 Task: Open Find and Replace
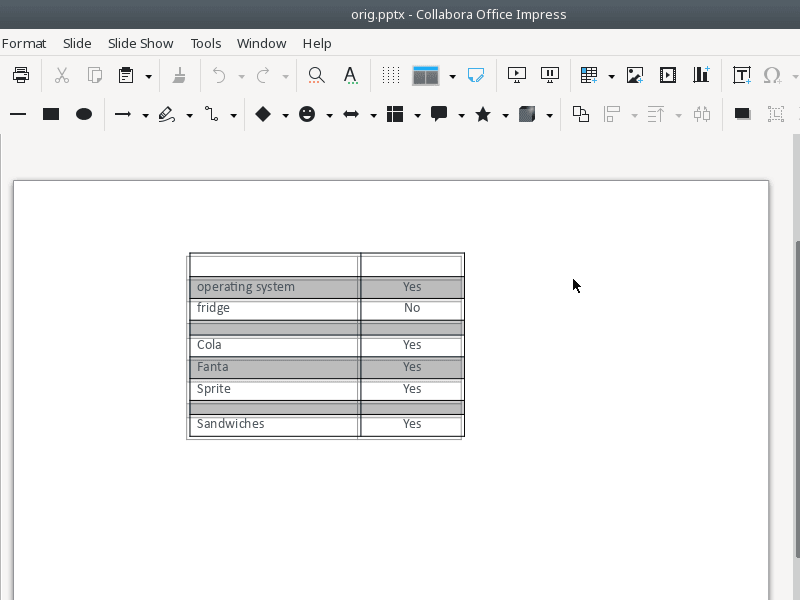316,74
